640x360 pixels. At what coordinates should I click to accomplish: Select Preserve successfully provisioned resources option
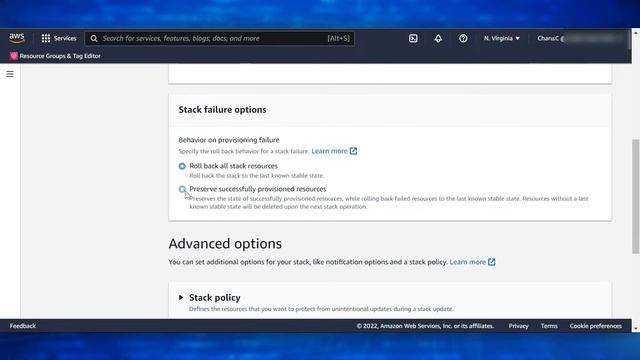(x=182, y=189)
